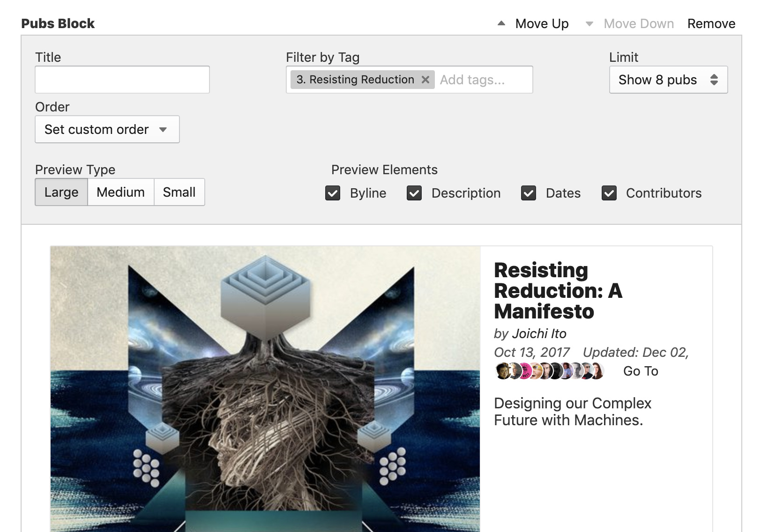Click the Move Down arrow icon
Screen dimensions: 761x532
click(589, 24)
